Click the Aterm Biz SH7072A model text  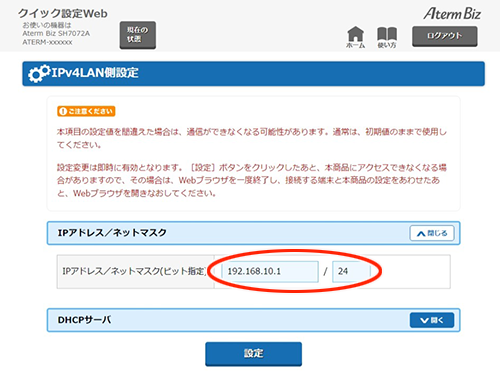56,33
